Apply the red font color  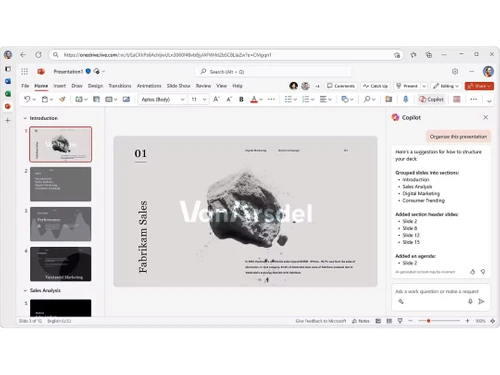[254, 99]
